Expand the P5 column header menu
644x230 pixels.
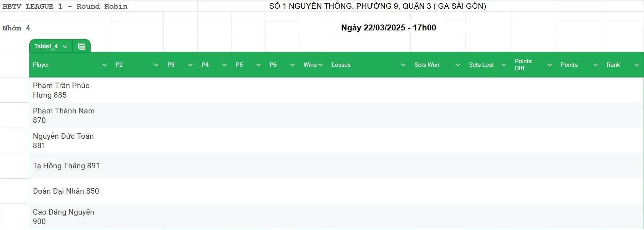tap(258, 65)
